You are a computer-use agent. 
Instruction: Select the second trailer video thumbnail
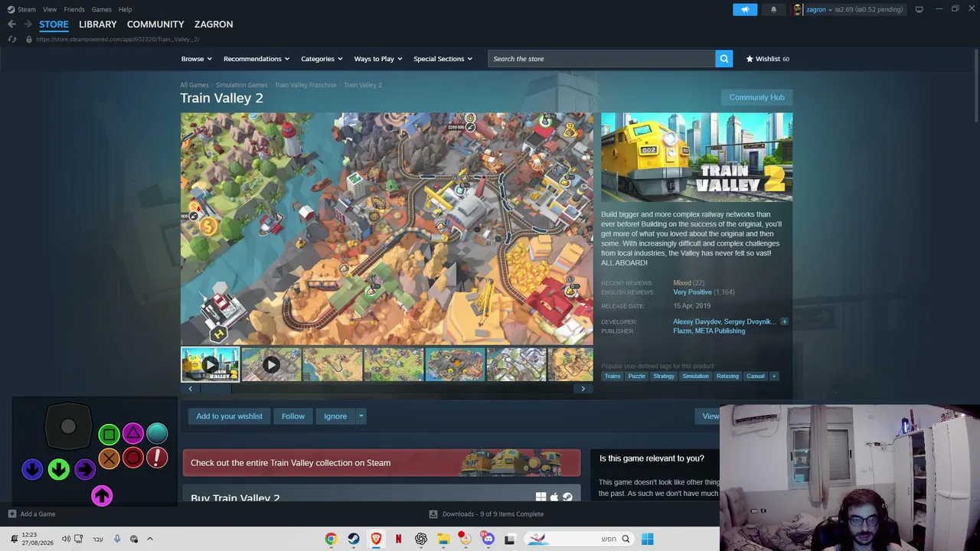(x=271, y=365)
